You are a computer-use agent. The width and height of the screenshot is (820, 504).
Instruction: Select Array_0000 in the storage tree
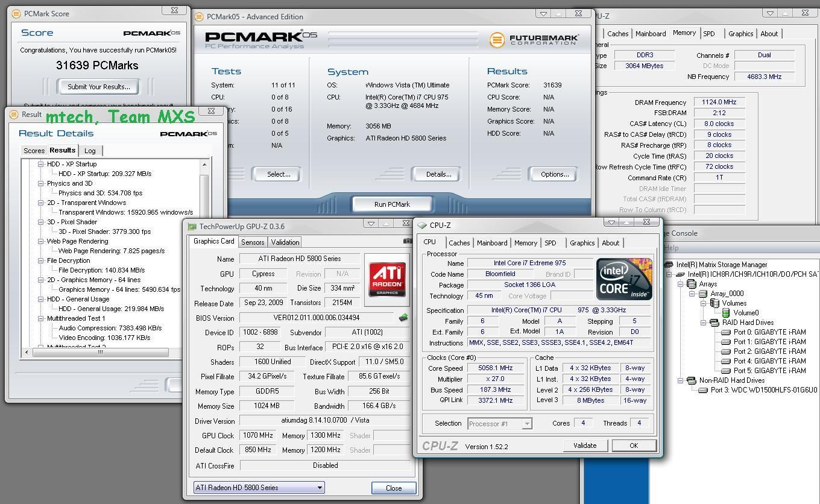[727, 294]
